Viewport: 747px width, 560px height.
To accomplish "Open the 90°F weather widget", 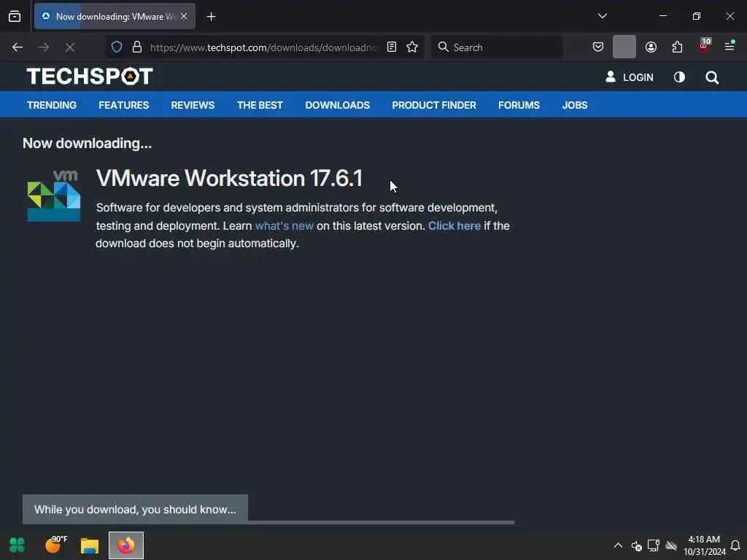I will coord(55,544).
